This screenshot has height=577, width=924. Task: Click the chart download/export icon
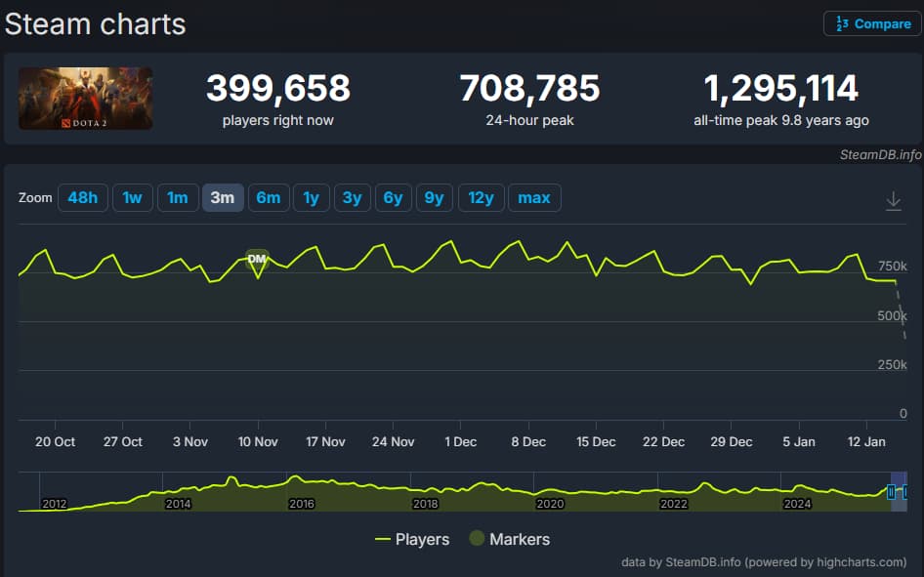point(893,199)
